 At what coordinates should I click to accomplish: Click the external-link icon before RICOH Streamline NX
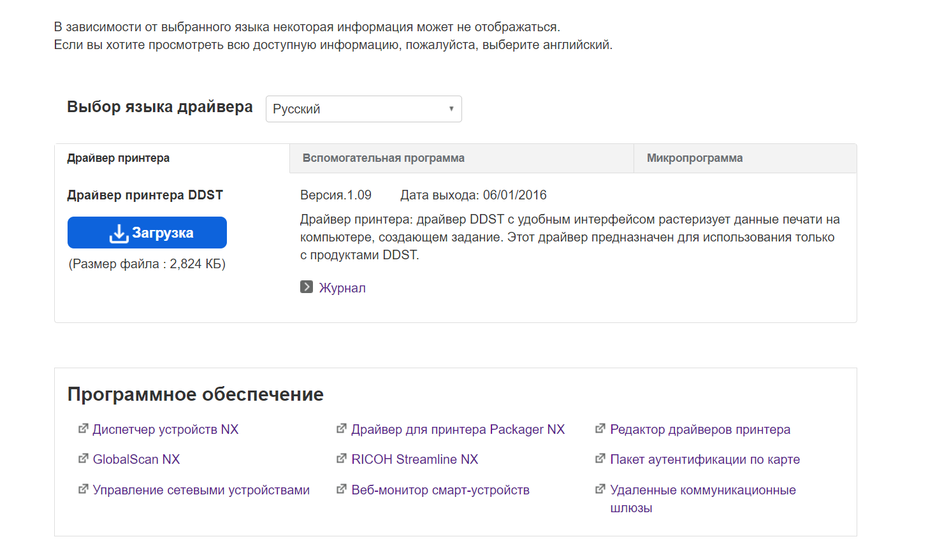coord(342,459)
